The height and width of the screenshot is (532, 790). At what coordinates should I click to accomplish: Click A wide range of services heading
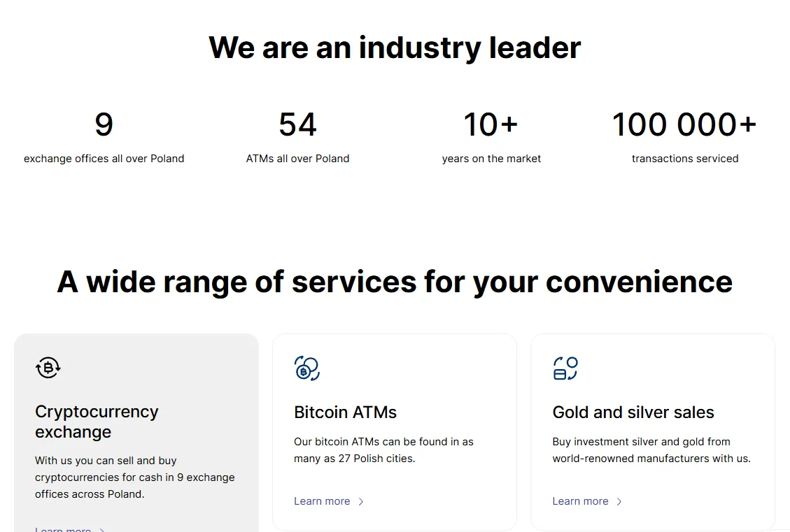coord(395,282)
